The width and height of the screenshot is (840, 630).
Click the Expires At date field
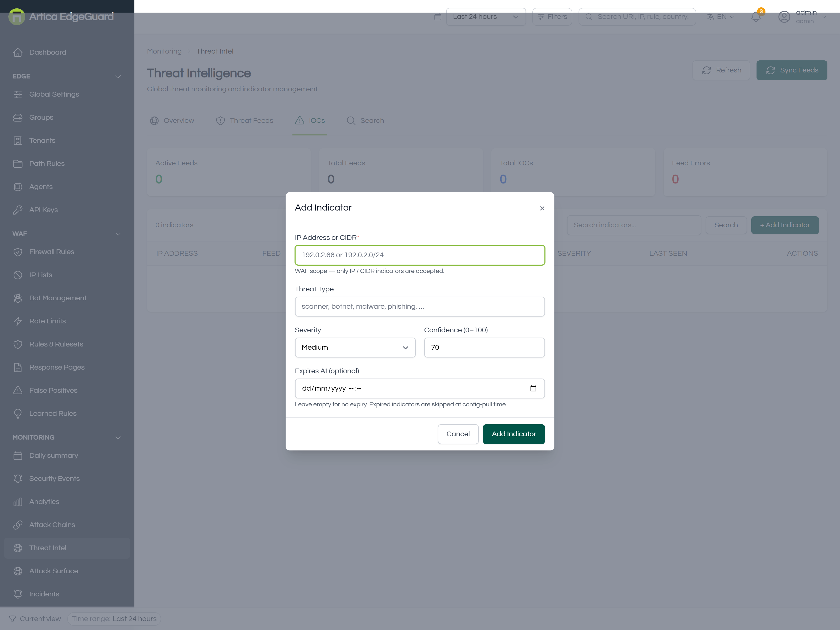pos(420,388)
